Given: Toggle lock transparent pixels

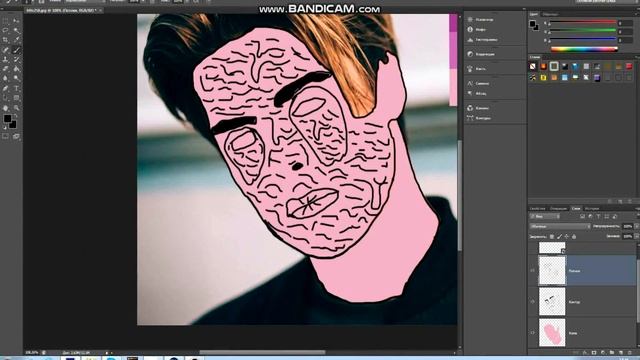Looking at the screenshot, I should coord(552,236).
